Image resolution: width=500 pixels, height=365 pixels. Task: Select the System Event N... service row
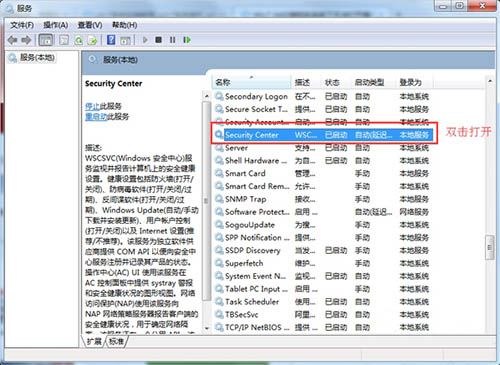tap(323, 276)
